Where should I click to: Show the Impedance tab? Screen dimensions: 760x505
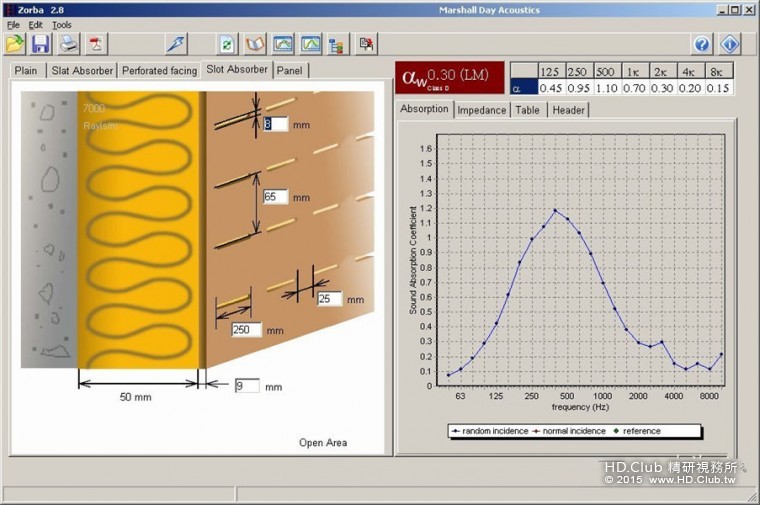coord(481,110)
